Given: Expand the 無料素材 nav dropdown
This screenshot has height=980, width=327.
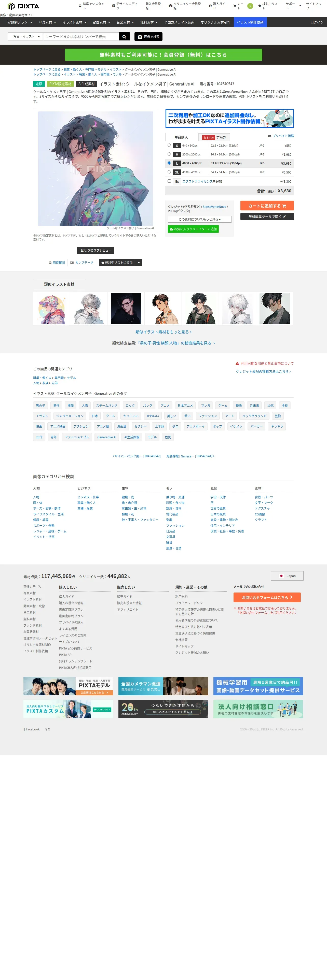Looking at the screenshot, I should (x=149, y=22).
